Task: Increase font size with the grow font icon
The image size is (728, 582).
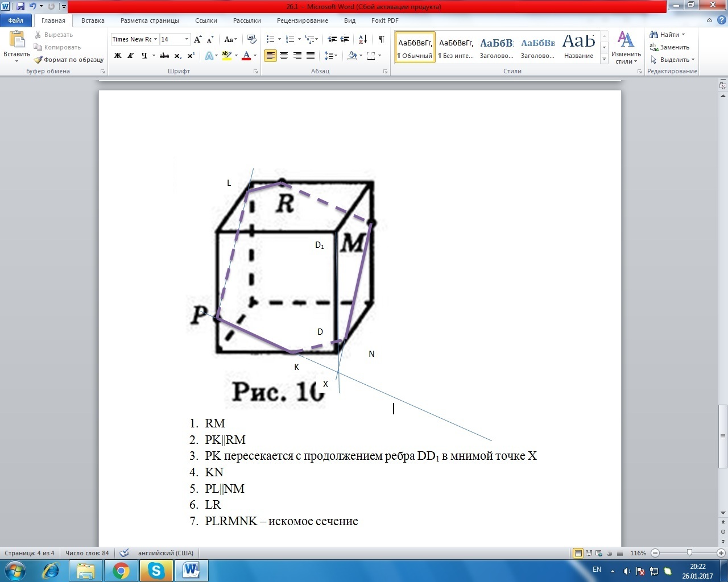Action: click(x=197, y=40)
